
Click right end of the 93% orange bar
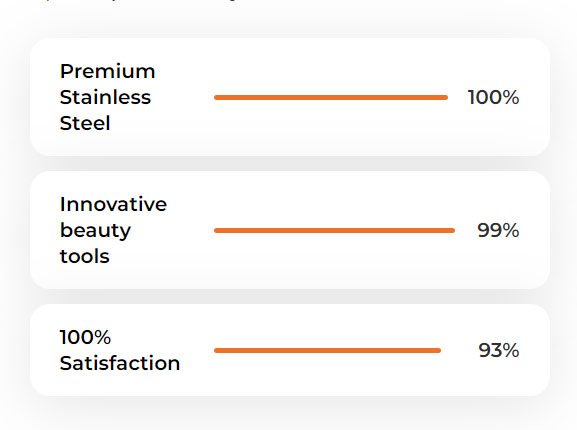[438, 351]
